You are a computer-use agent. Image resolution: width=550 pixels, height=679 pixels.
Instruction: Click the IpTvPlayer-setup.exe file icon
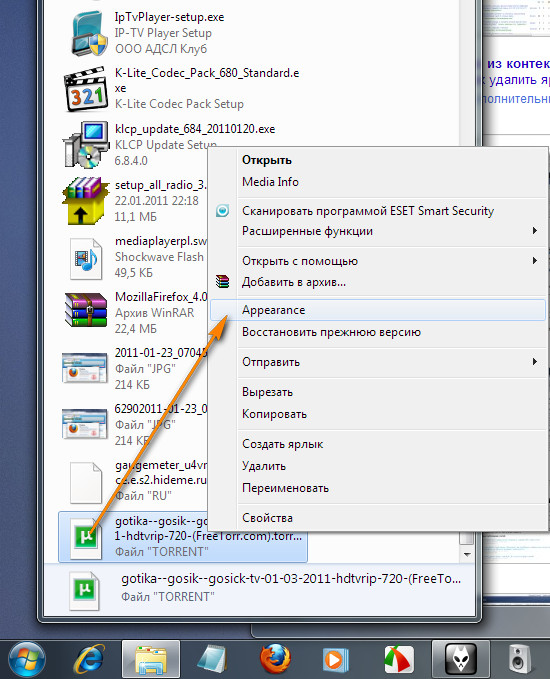coord(89,34)
